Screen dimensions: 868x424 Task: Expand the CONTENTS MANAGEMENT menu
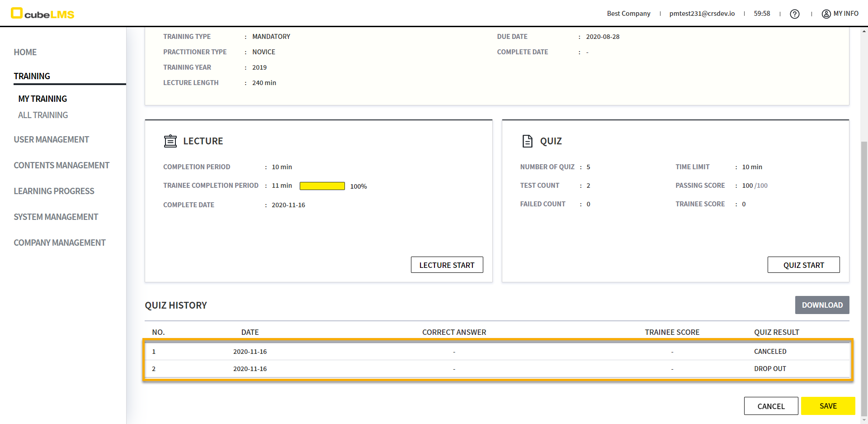click(x=61, y=166)
